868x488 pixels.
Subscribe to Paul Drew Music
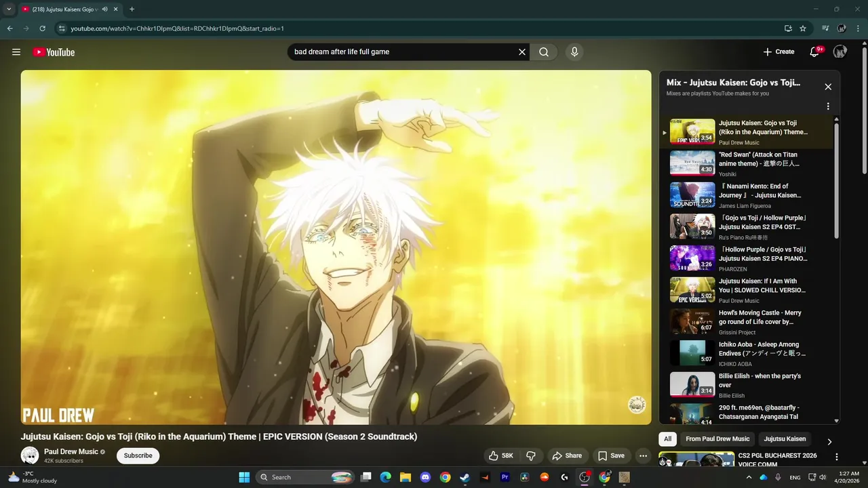pyautogui.click(x=138, y=455)
